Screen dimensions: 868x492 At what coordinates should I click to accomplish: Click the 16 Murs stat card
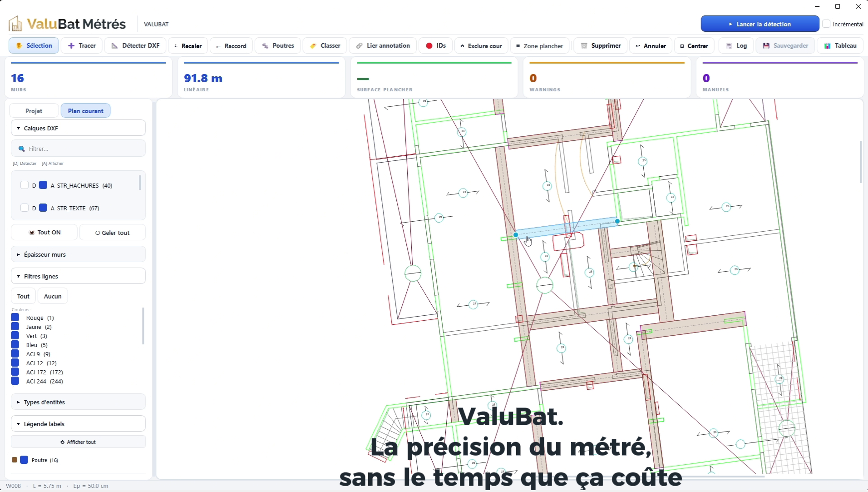point(88,77)
